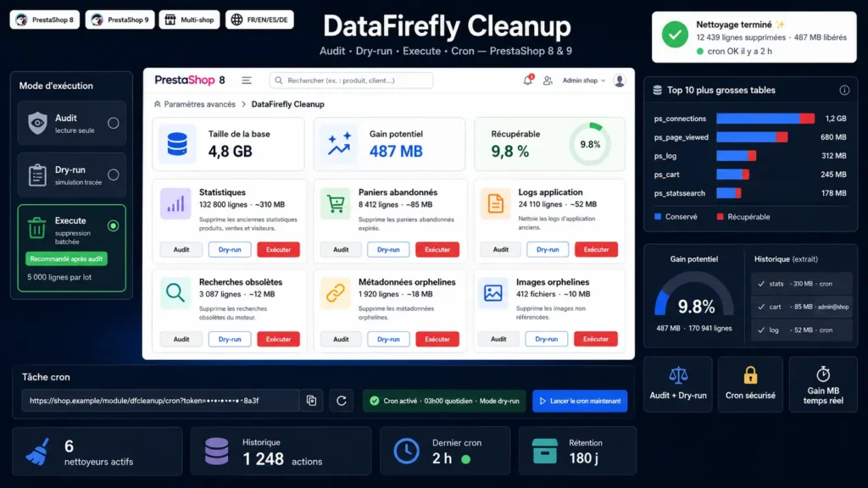Click the shopping cart icon for Paniers abandonnés
The width and height of the screenshot is (868, 488).
click(x=336, y=203)
